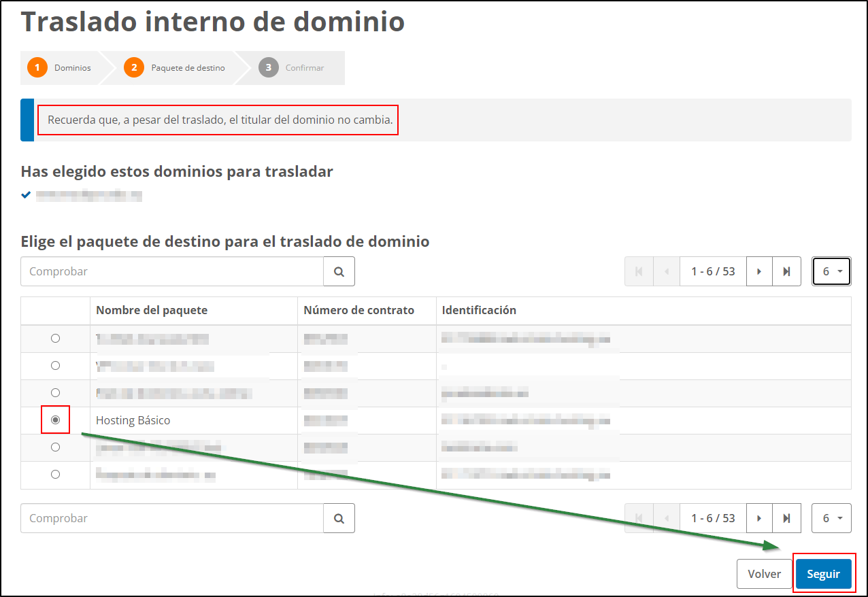The width and height of the screenshot is (868, 597).
Task: Go back using the Volver button
Action: pos(764,573)
